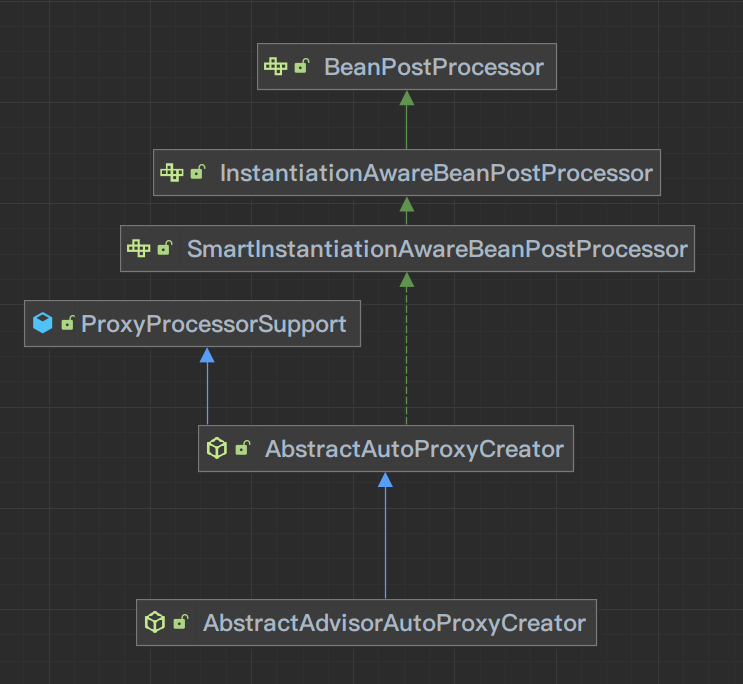Click the interface icon beside SmartInstantiationAwareBeanPostProcessor
Image resolution: width=743 pixels, height=684 pixels.
coord(138,248)
